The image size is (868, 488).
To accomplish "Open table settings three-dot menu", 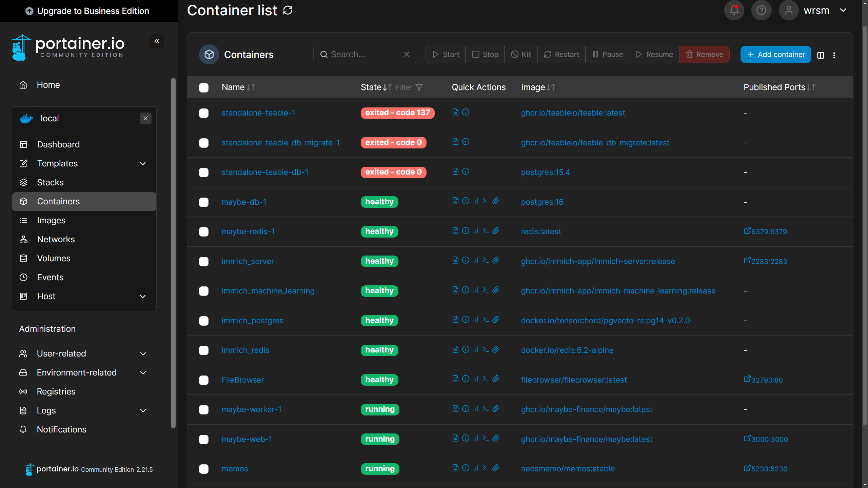I will (834, 55).
